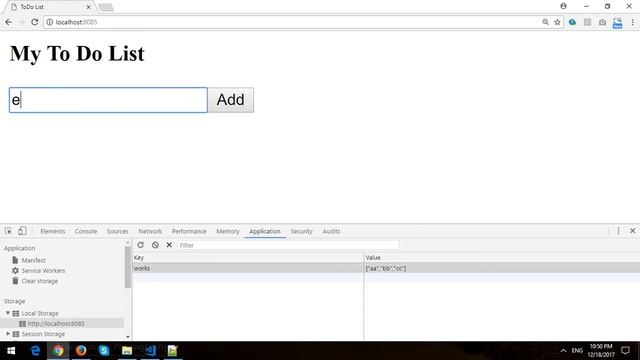Focus the to-do text input field
The height and width of the screenshot is (360, 640).
(108, 100)
